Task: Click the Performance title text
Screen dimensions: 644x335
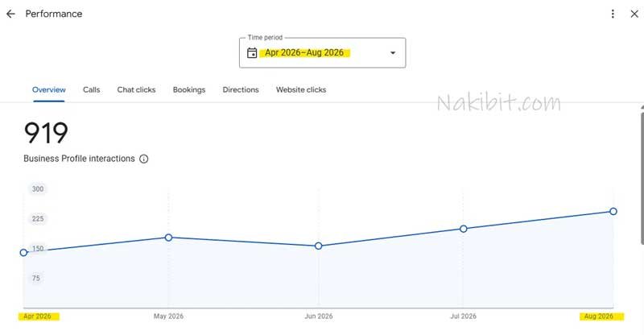Action: point(54,14)
